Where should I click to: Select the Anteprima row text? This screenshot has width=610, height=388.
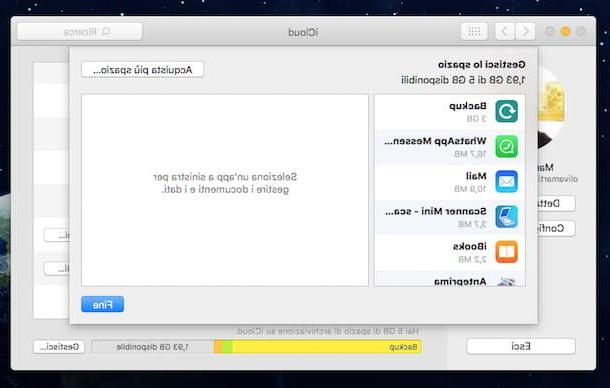[460, 281]
